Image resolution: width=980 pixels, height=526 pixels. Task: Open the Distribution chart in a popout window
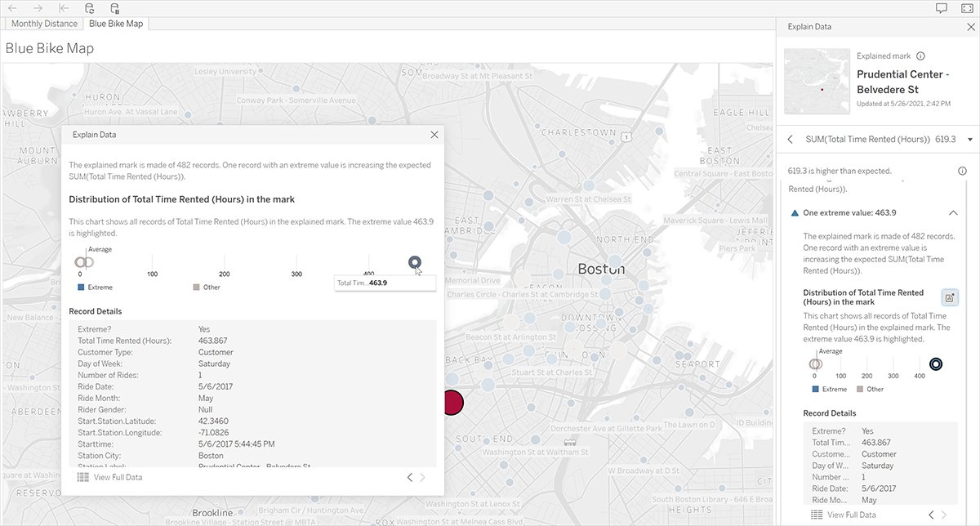[x=950, y=297]
